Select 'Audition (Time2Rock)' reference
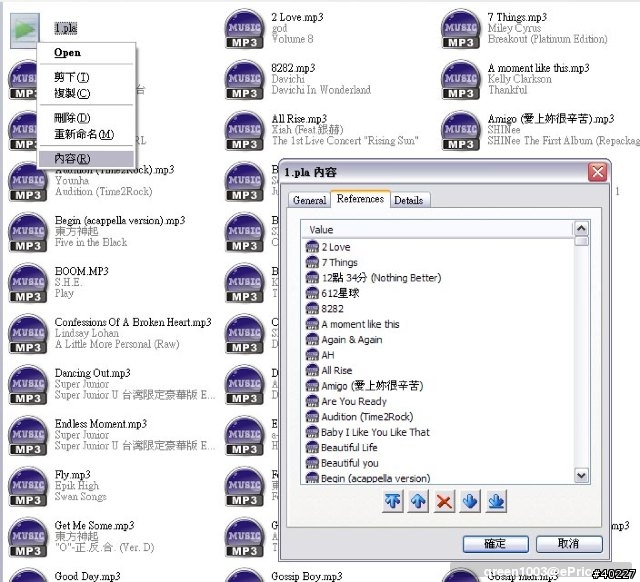The image size is (640, 582). click(x=367, y=417)
